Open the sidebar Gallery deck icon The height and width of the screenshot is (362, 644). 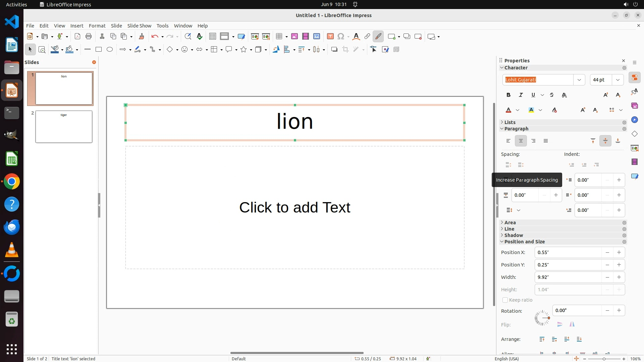pos(634,106)
